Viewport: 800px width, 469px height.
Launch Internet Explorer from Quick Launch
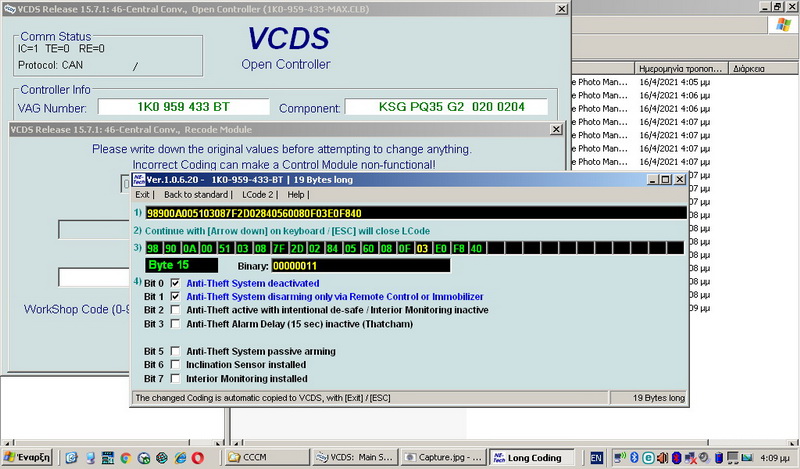click(x=180, y=458)
